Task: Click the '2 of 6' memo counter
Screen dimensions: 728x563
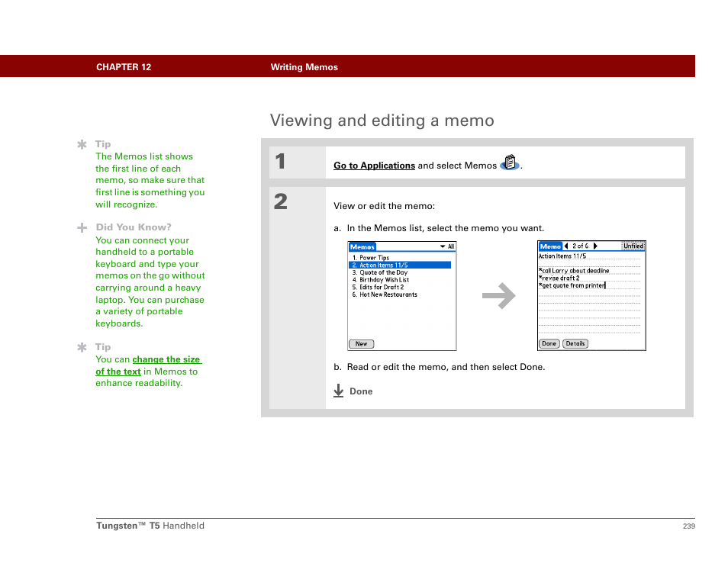Action: (581, 246)
